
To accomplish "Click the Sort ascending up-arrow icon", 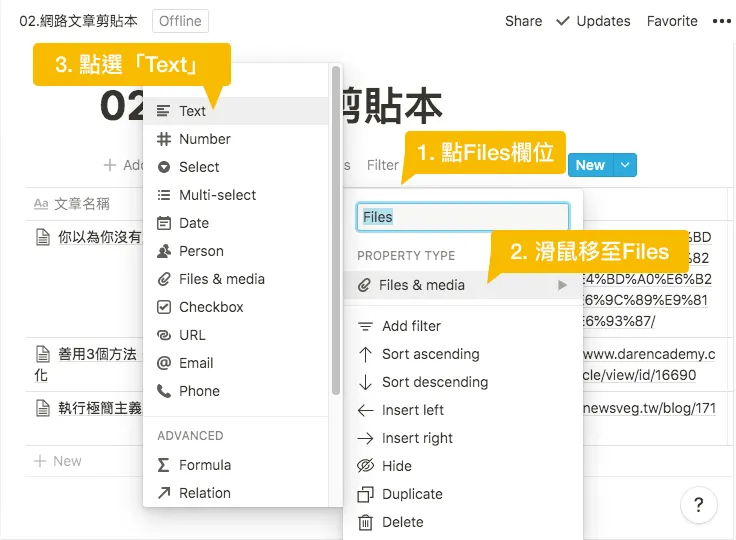I will coord(365,354).
